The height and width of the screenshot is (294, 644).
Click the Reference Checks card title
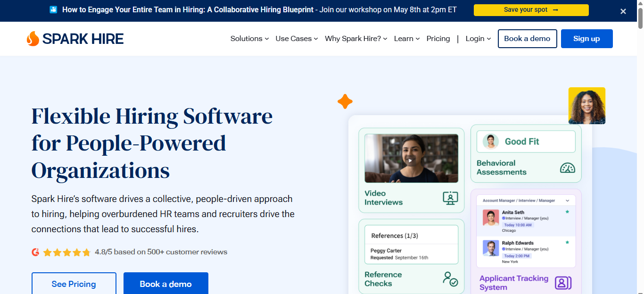[383, 279]
